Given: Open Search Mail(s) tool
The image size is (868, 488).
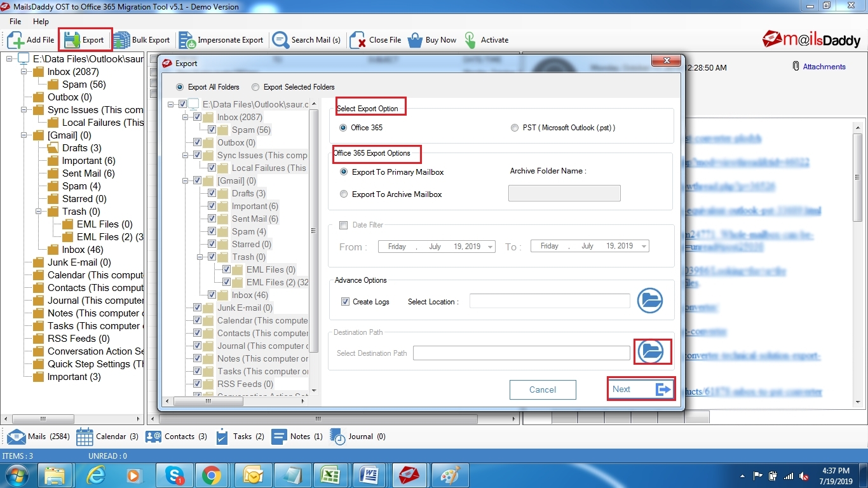Looking at the screenshot, I should (306, 40).
